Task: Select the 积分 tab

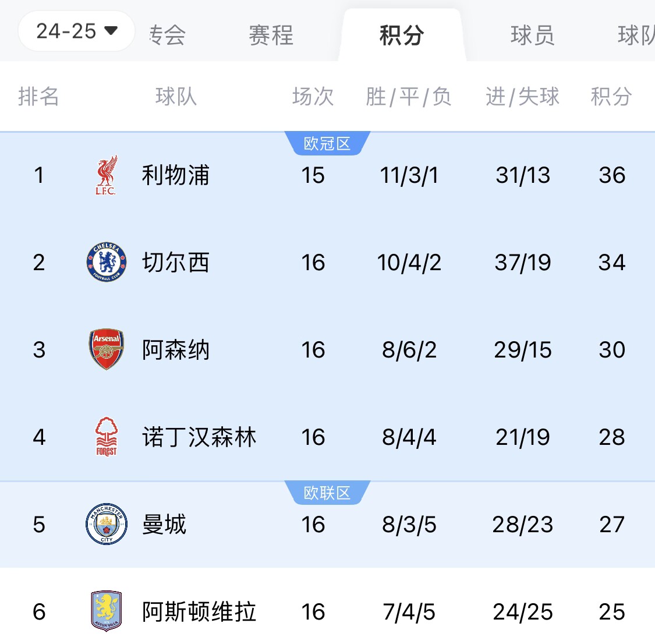Action: pos(401,36)
